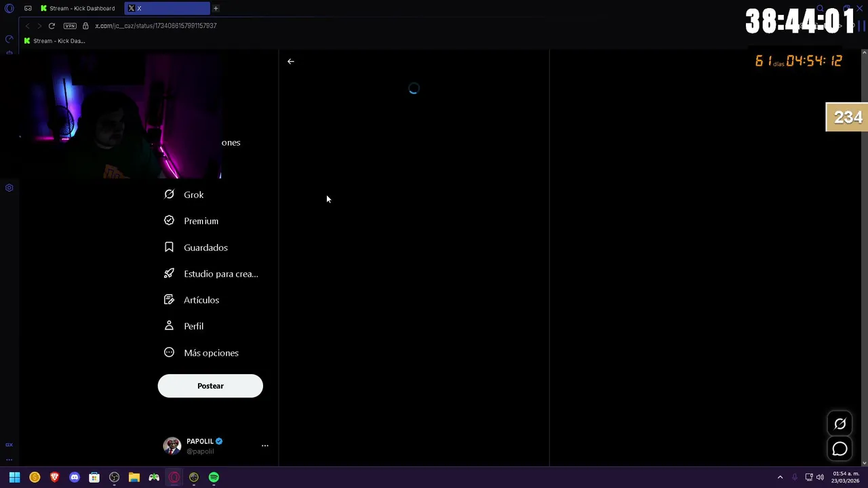Open Stream - Kick Das... bookmark

click(x=54, y=41)
